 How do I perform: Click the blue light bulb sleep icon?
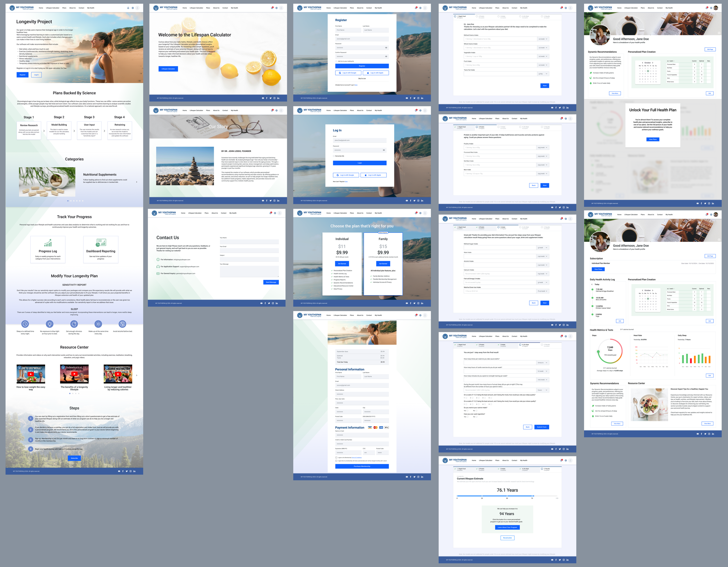pos(50,324)
